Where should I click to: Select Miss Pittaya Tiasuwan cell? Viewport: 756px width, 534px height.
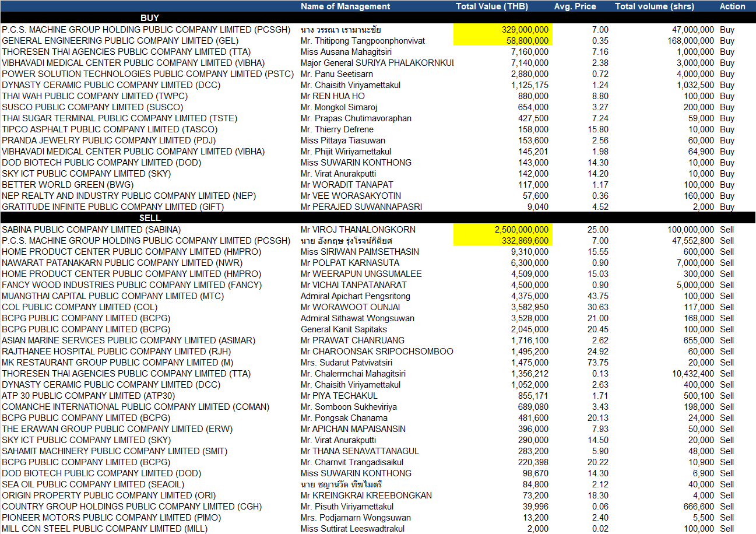tap(343, 140)
